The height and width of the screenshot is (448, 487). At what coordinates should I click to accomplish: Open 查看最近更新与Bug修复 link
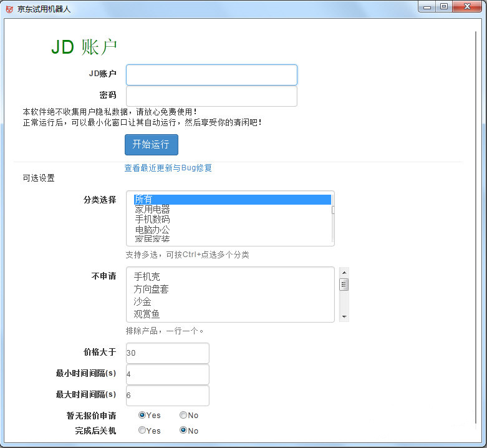pyautogui.click(x=168, y=168)
